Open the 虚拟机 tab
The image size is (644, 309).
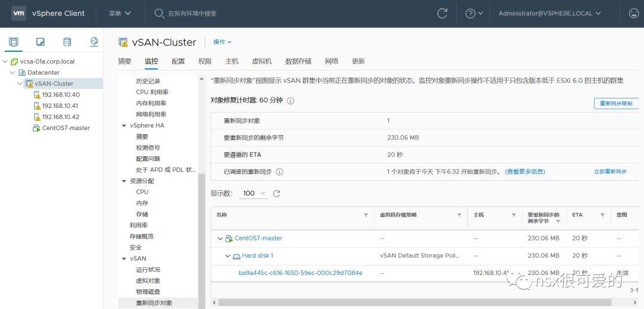coord(262,61)
